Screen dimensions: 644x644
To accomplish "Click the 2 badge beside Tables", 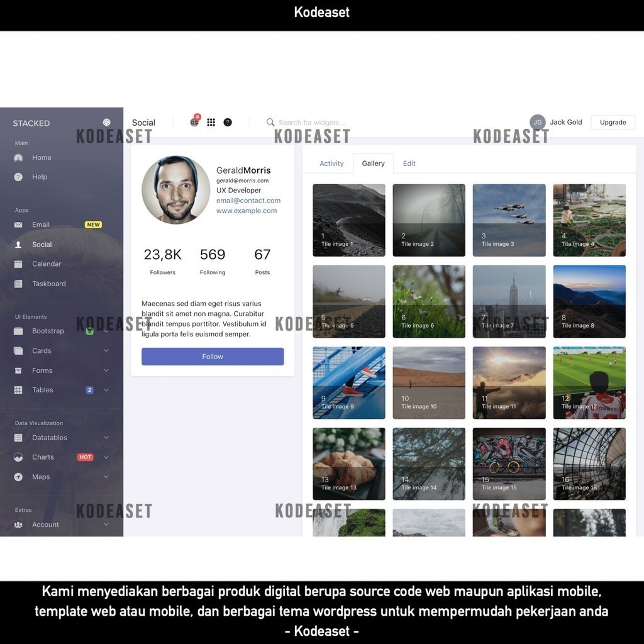I will (89, 390).
